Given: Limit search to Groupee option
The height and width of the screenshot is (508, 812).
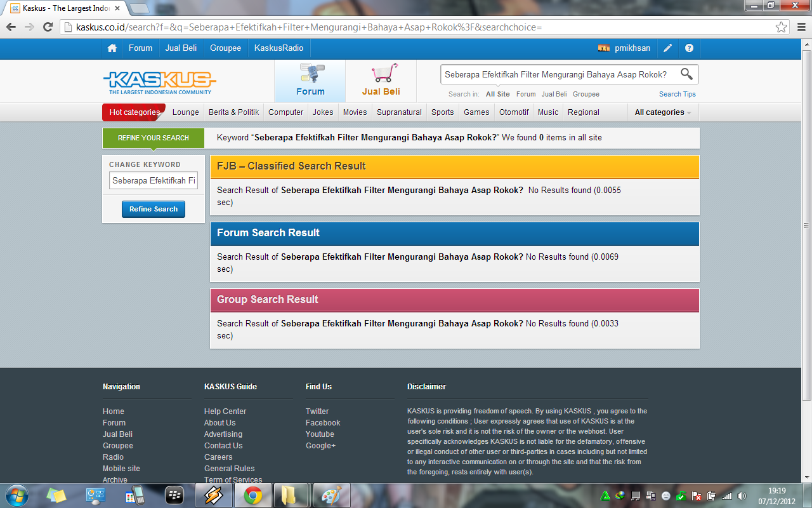Looking at the screenshot, I should click(586, 94).
